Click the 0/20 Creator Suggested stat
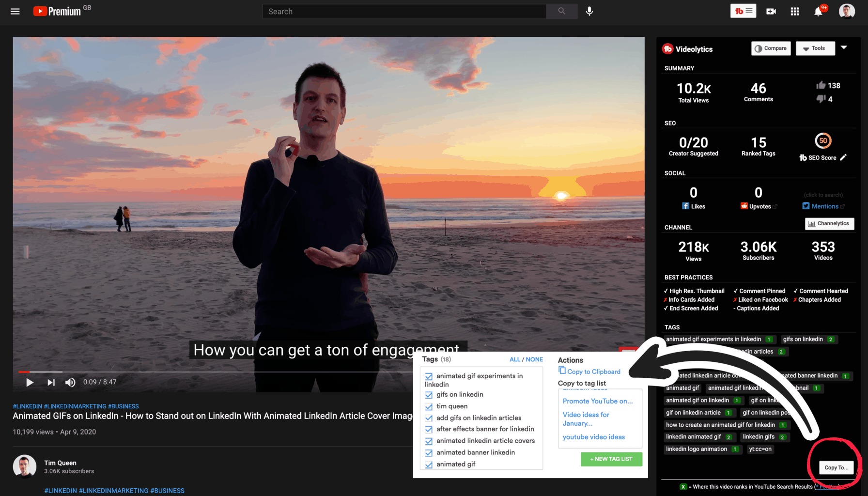This screenshot has width=868, height=496. pyautogui.click(x=693, y=146)
